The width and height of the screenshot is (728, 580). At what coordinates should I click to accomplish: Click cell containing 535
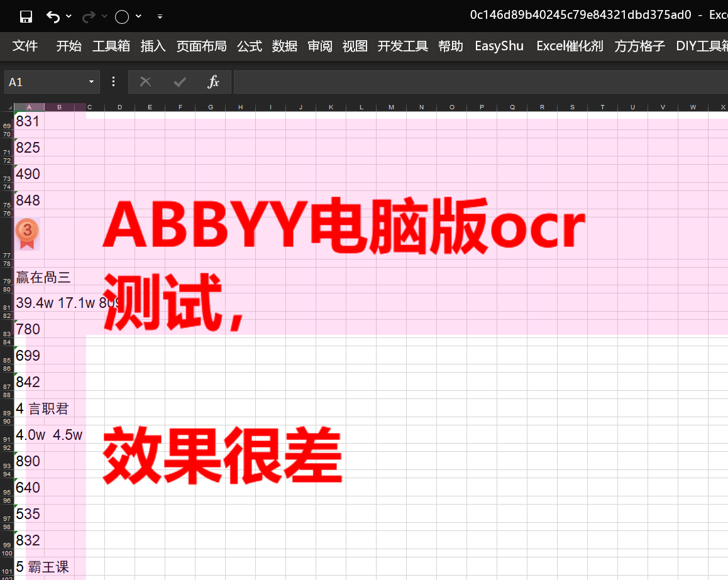point(30,513)
